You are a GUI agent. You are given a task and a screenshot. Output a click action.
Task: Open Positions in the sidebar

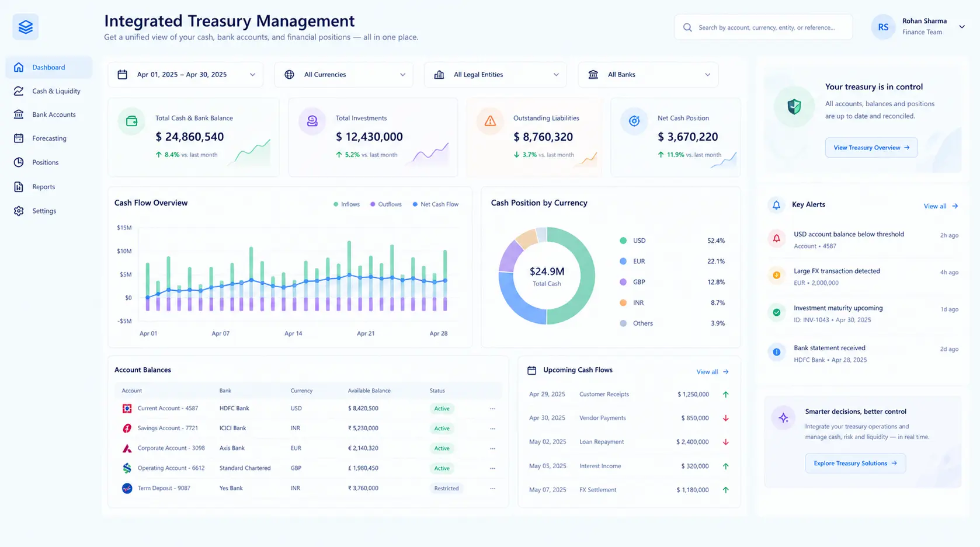(x=49, y=162)
